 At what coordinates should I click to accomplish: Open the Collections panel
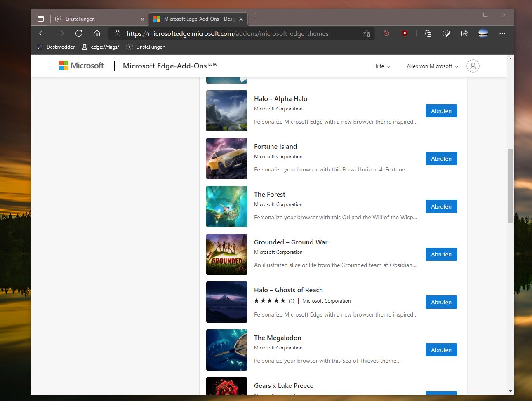[x=428, y=33]
